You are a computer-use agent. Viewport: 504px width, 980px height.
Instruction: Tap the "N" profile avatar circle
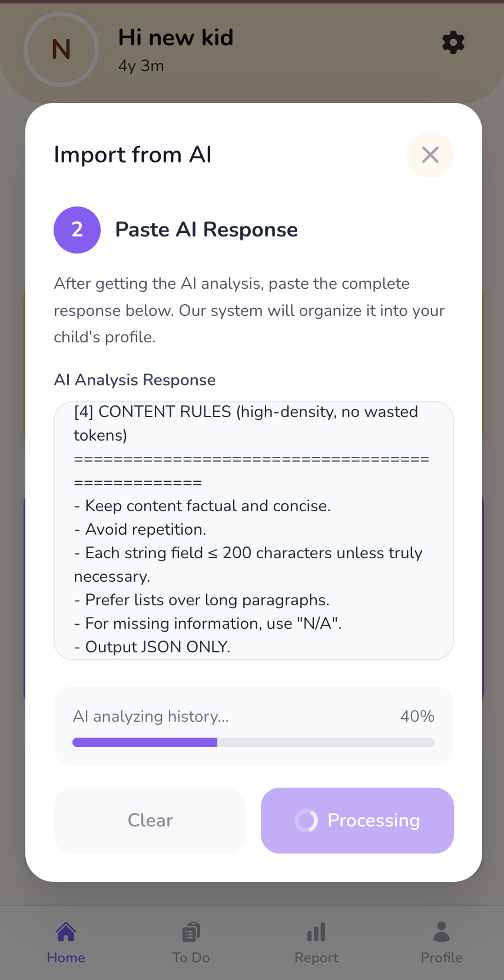tap(61, 49)
